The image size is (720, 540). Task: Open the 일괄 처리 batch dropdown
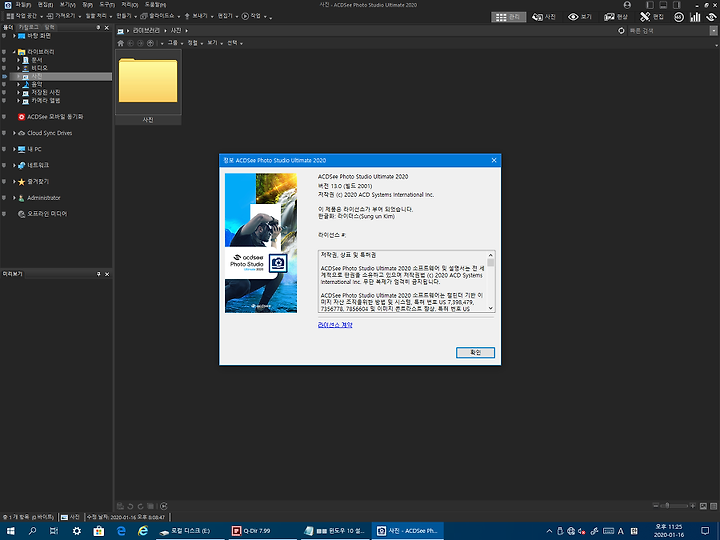[x=99, y=16]
